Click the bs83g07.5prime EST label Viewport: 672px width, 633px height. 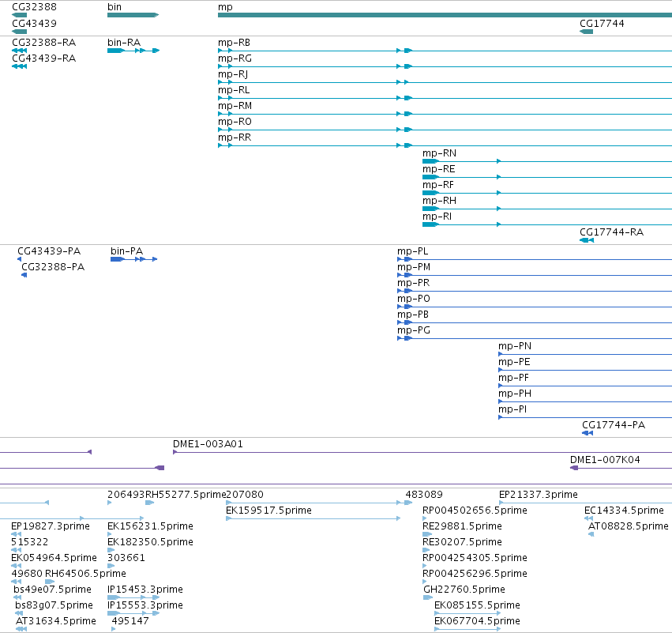click(54, 605)
